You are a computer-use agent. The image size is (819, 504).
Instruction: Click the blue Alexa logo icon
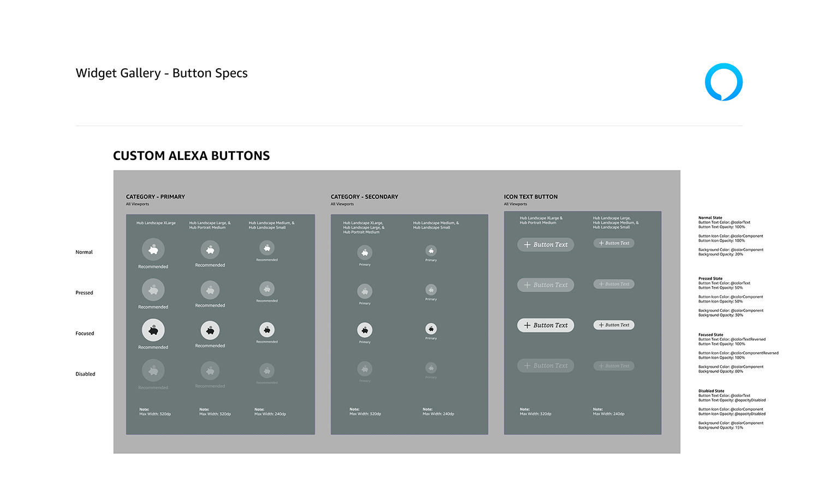click(724, 82)
